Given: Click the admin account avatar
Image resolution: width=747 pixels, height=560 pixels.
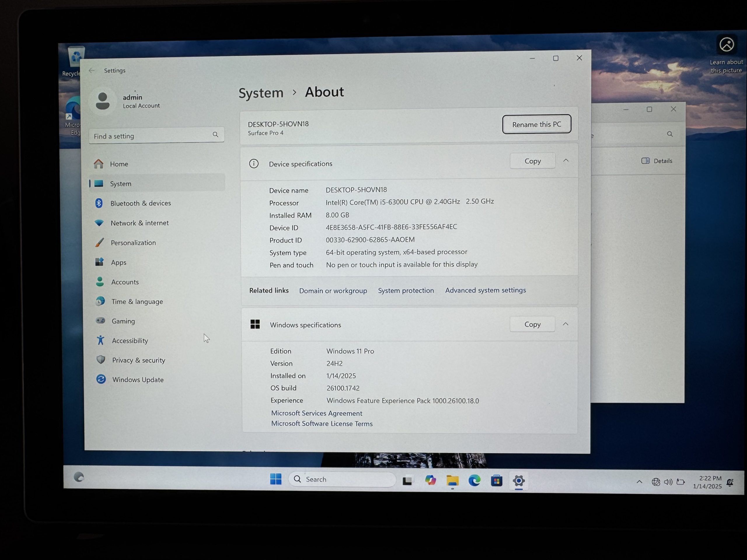Looking at the screenshot, I should tap(102, 101).
